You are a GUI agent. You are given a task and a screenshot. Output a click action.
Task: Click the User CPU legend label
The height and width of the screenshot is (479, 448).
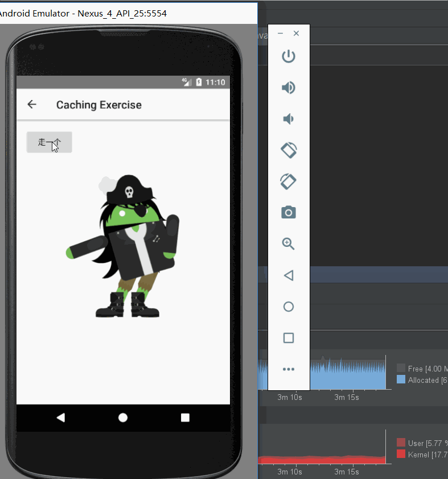[428, 443]
